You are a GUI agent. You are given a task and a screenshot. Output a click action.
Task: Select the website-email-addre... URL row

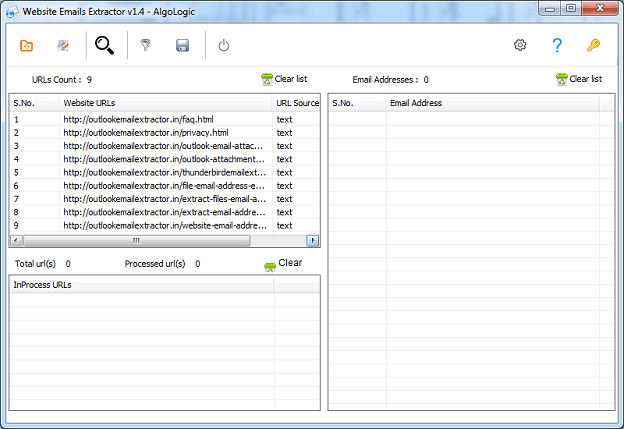164,226
